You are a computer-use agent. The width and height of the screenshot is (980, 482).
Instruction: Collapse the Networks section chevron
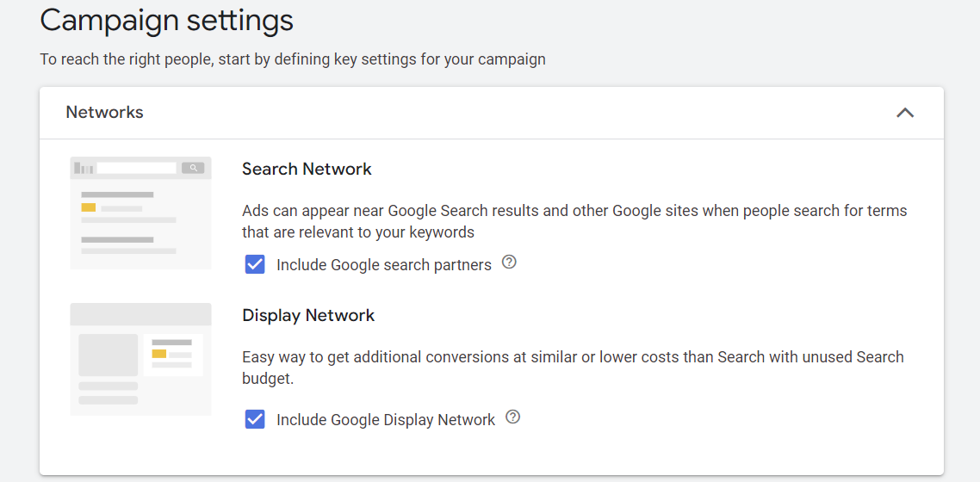coord(904,113)
